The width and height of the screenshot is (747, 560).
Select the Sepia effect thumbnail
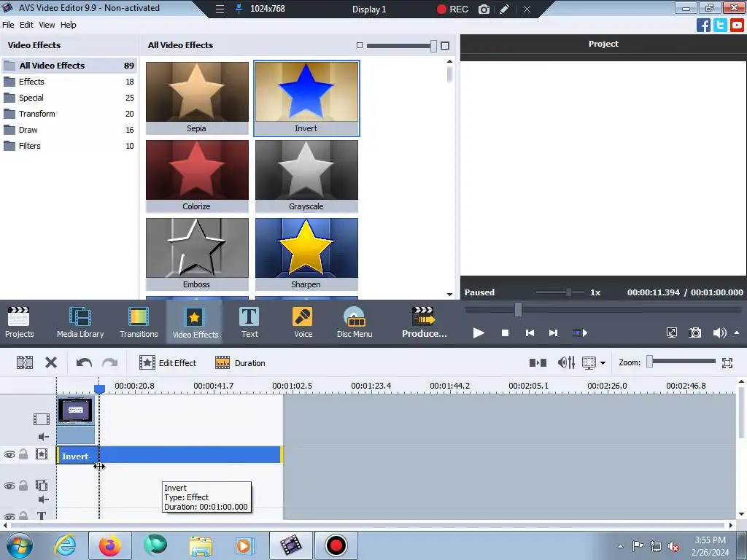(x=197, y=98)
